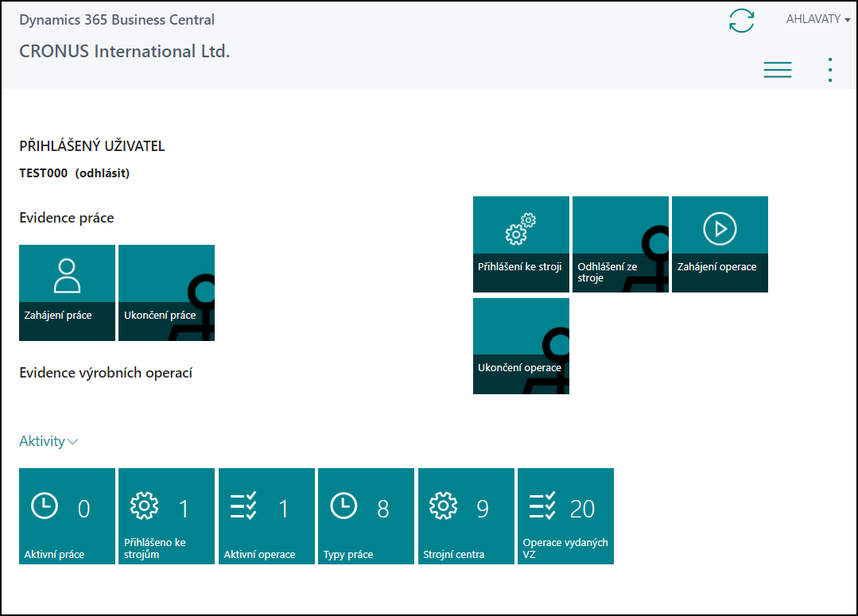The height and width of the screenshot is (616, 858).
Task: Click the gears icon on Přihlášení ke stroji
Action: coord(520,229)
